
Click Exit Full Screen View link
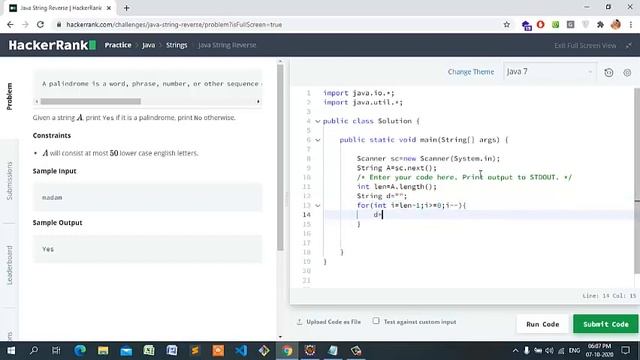[585, 45]
